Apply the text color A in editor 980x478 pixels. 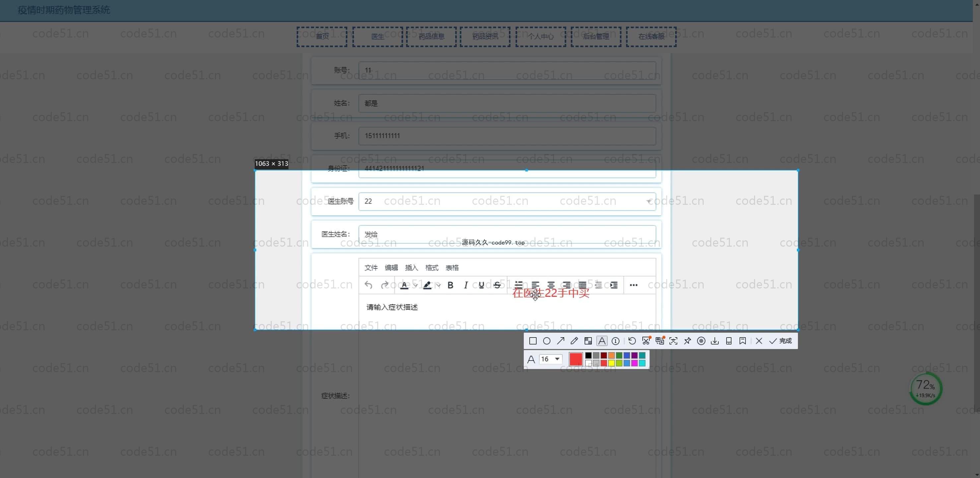[404, 285]
